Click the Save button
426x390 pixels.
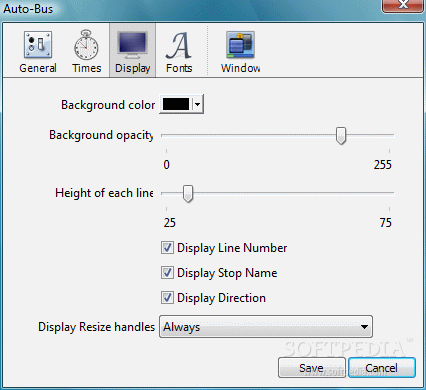pos(311,368)
